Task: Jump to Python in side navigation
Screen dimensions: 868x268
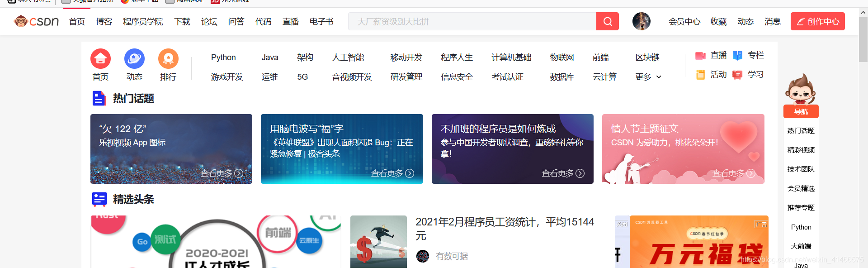Action: (x=801, y=227)
